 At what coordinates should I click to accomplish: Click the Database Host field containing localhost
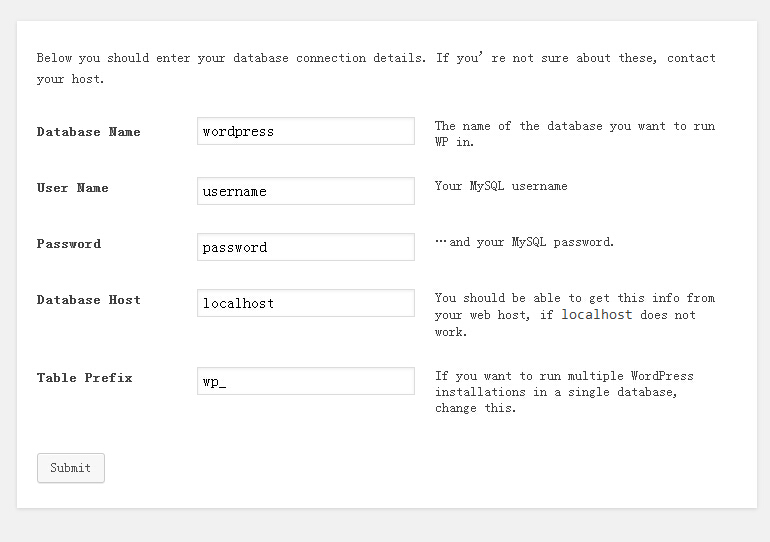click(x=305, y=303)
